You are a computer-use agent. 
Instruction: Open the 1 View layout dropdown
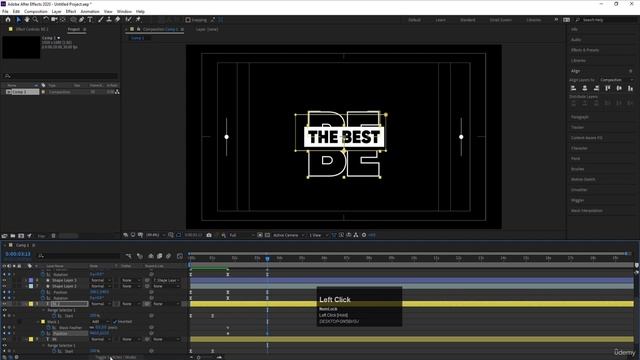tap(318, 235)
